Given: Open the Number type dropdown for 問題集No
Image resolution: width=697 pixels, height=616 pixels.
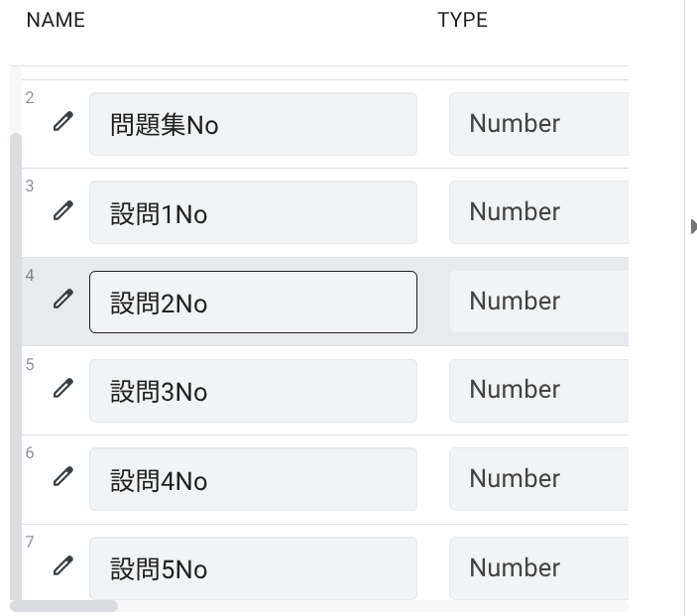Looking at the screenshot, I should click(538, 124).
